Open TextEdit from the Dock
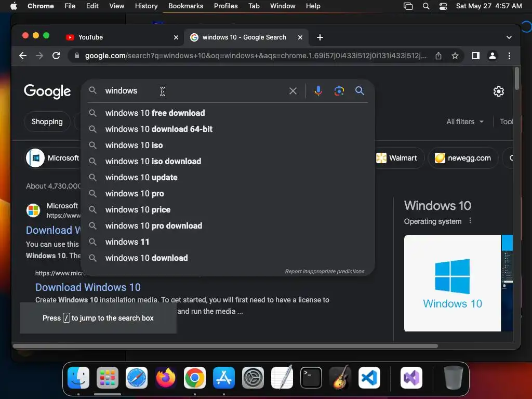The width and height of the screenshot is (532, 399). click(x=282, y=378)
